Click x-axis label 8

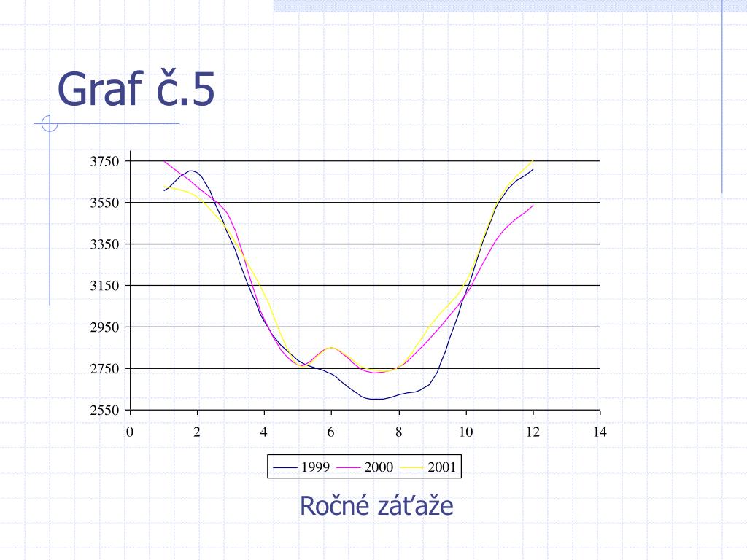point(399,432)
